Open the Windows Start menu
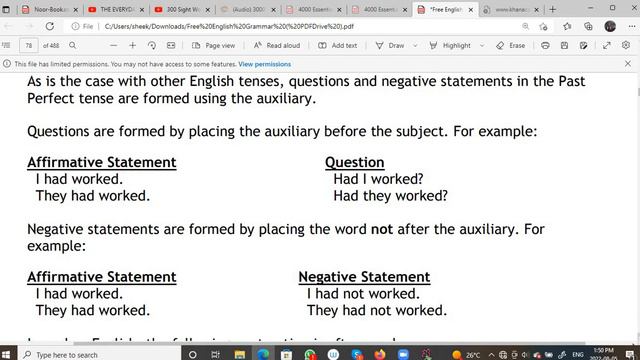This screenshot has width=640, height=360. 6,354
